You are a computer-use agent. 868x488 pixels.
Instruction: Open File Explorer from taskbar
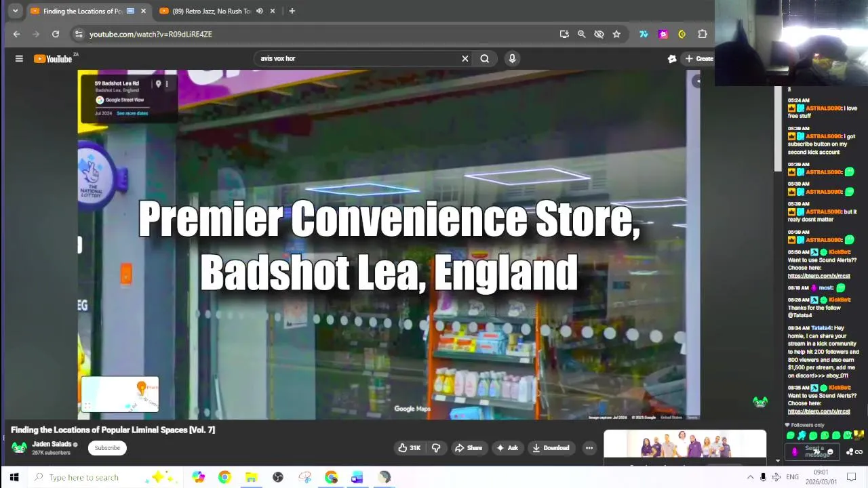pyautogui.click(x=251, y=477)
